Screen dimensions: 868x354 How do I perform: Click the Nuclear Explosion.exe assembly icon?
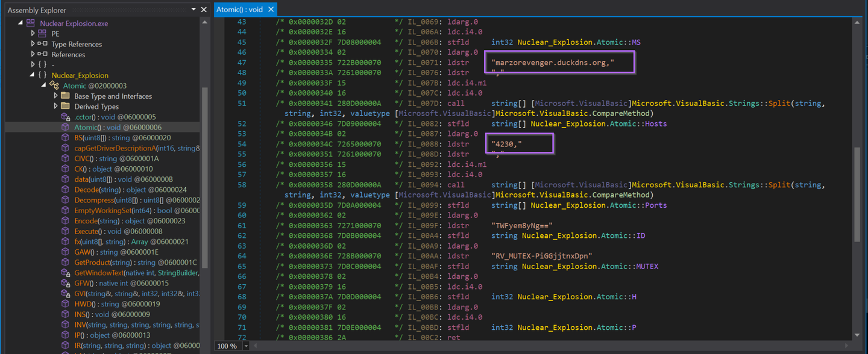pyautogui.click(x=30, y=23)
